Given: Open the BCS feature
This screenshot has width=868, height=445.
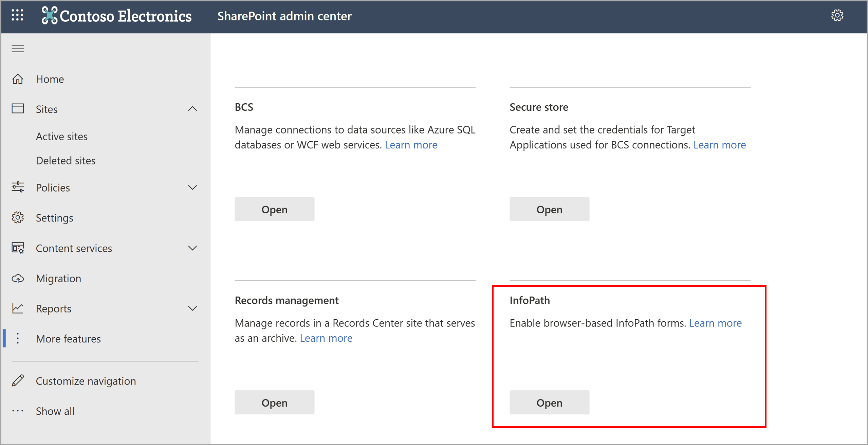Looking at the screenshot, I should point(274,209).
